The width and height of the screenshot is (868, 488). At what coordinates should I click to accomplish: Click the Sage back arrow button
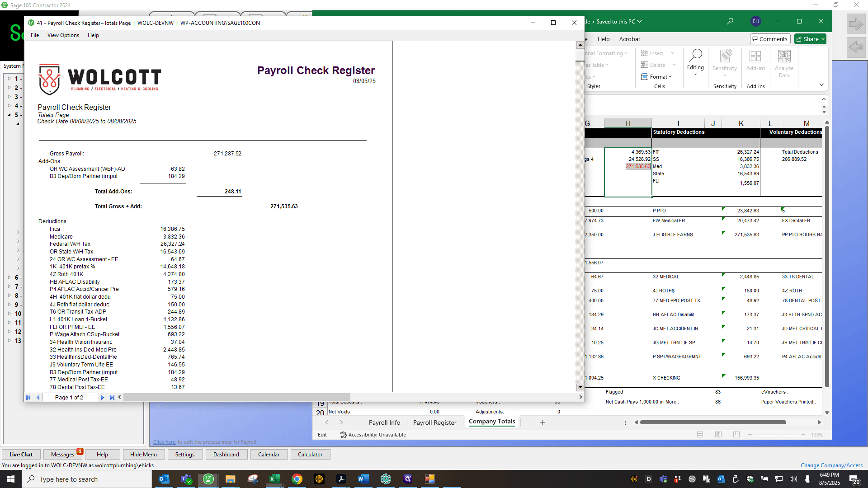coord(856,47)
